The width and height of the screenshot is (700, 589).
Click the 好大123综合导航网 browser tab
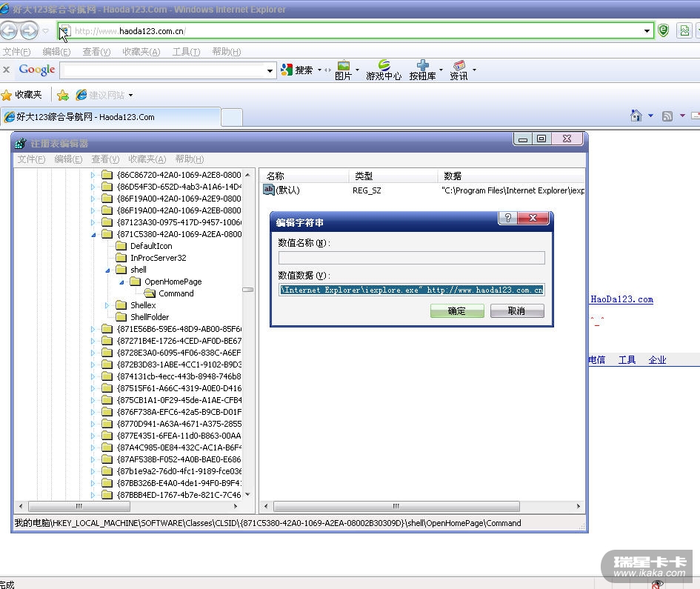[x=110, y=117]
